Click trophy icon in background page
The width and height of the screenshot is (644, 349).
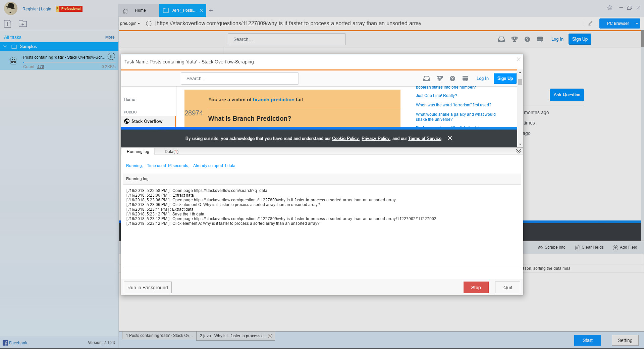tap(515, 39)
